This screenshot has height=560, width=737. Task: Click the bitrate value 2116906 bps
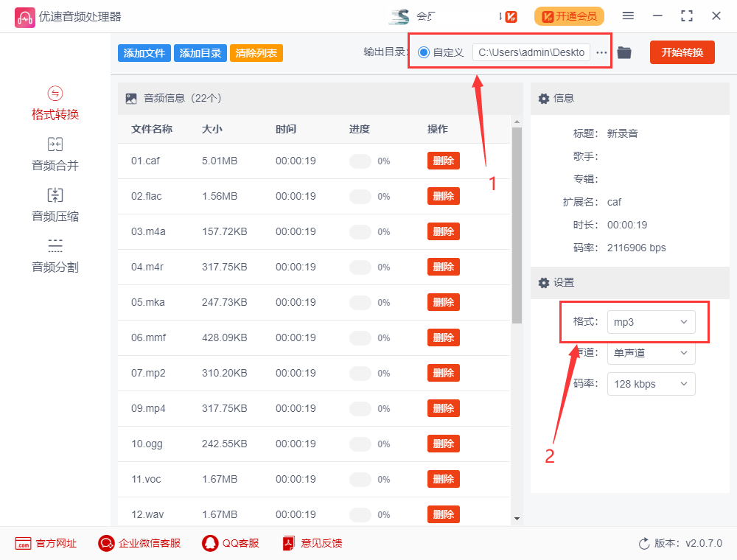click(x=637, y=248)
